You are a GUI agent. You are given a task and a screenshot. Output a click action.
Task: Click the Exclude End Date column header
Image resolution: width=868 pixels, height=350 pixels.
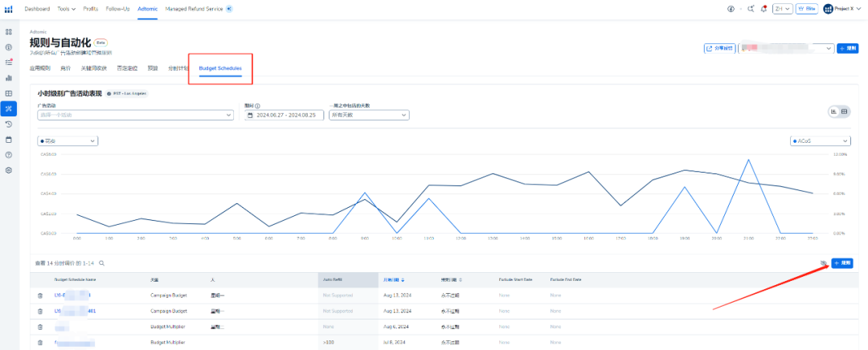tap(566, 280)
